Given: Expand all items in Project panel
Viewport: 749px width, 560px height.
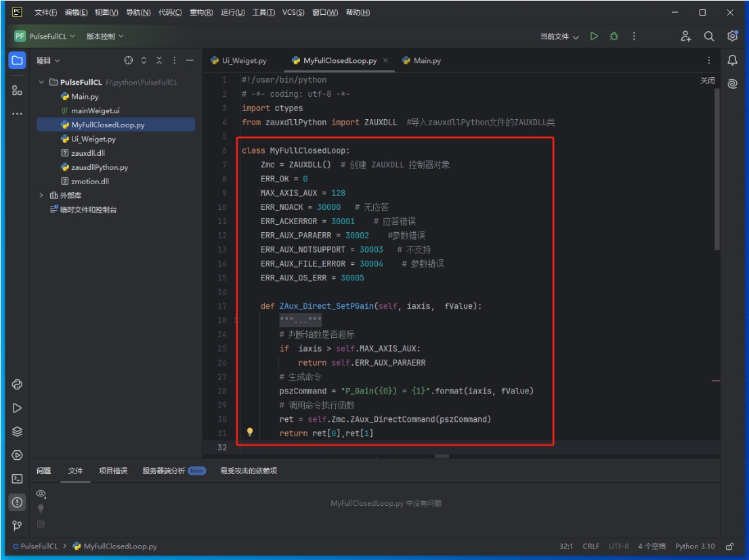Looking at the screenshot, I should (144, 60).
